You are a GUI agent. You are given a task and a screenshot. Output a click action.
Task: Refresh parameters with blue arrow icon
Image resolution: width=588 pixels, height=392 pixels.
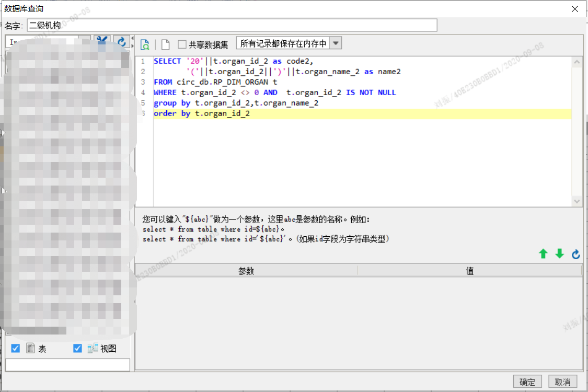(x=575, y=255)
